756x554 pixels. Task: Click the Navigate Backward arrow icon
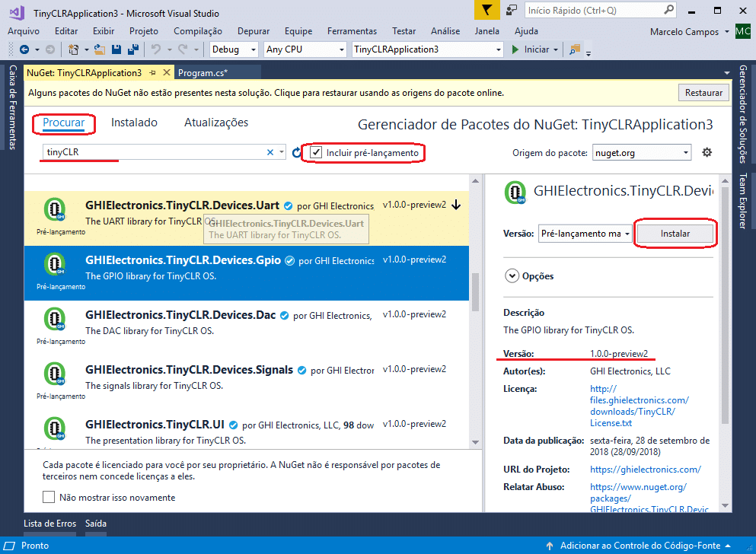tap(24, 49)
